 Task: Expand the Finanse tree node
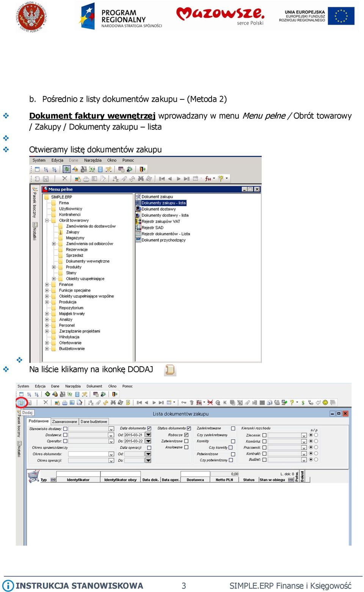[x=47, y=285]
